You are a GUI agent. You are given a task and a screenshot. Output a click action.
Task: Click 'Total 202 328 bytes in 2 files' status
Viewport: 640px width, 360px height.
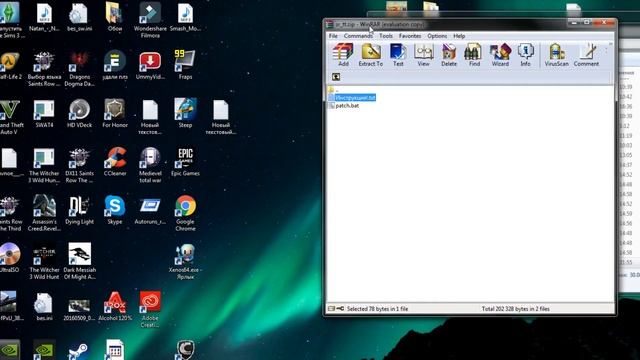tap(516, 309)
